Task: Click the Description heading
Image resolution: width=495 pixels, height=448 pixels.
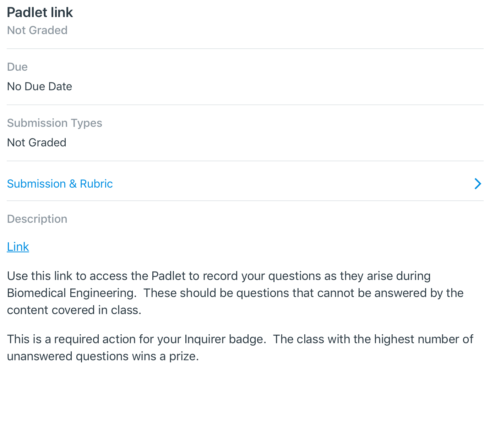Action: [37, 219]
